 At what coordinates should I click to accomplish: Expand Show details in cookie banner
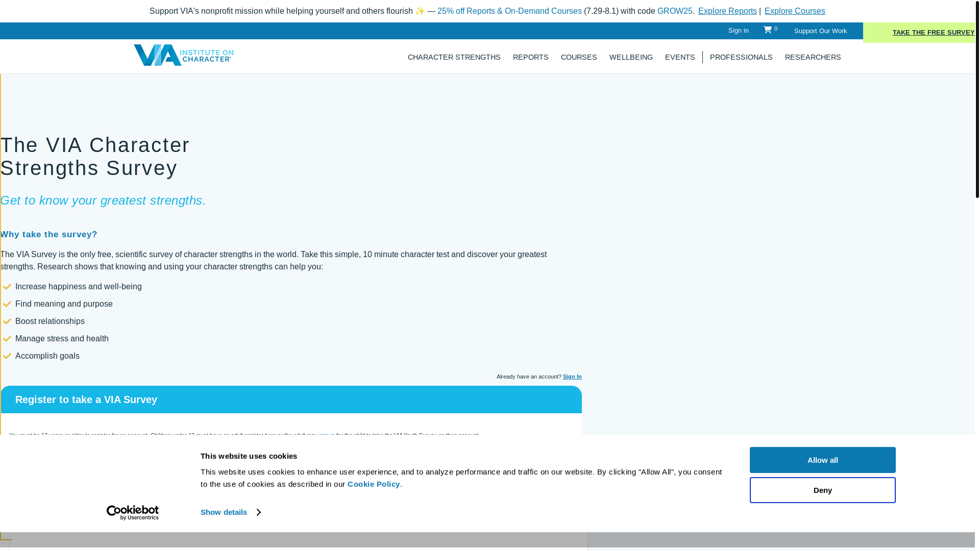(x=230, y=512)
